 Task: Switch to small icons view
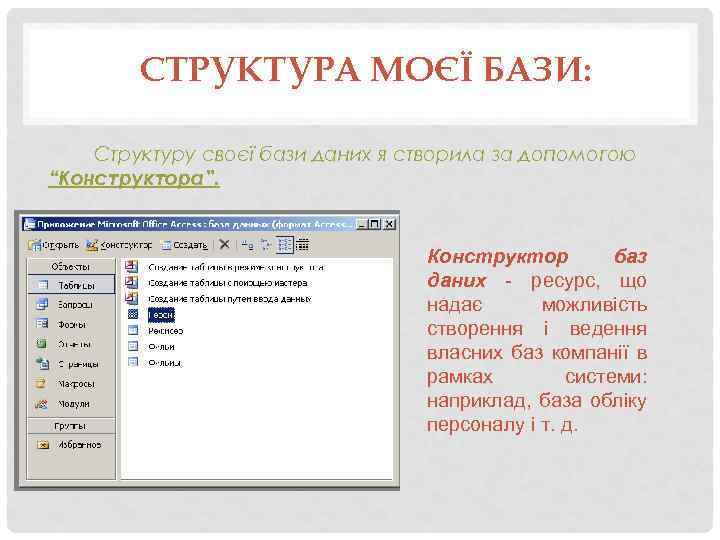pos(266,245)
